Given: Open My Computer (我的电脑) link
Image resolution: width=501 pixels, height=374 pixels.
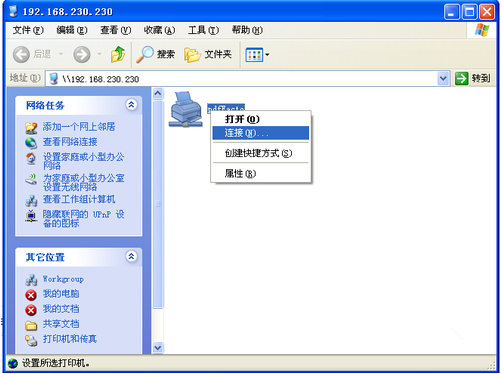Looking at the screenshot, I should (x=61, y=294).
